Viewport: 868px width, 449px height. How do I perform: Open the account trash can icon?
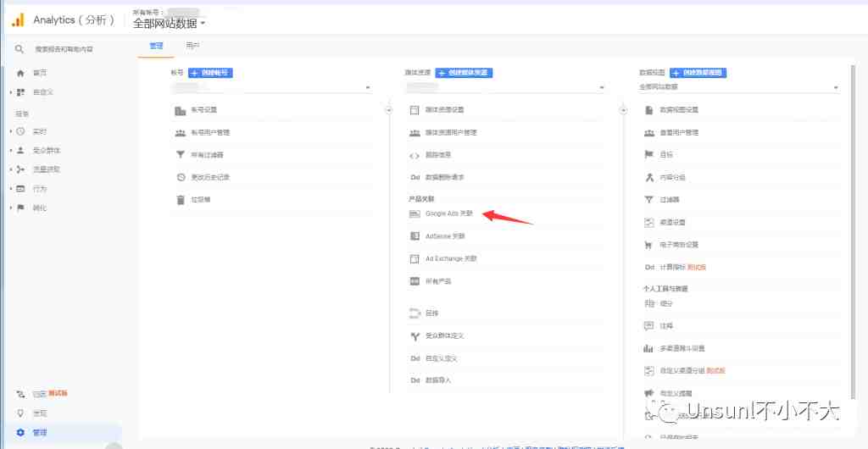pos(181,200)
